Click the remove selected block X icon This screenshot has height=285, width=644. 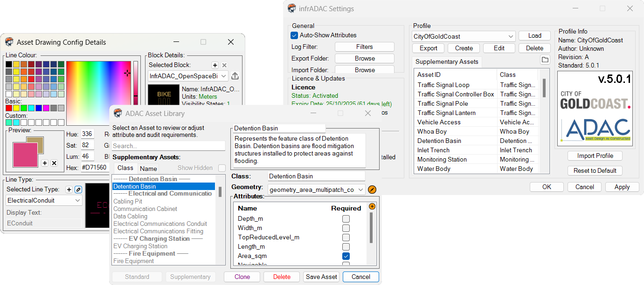[x=224, y=65]
